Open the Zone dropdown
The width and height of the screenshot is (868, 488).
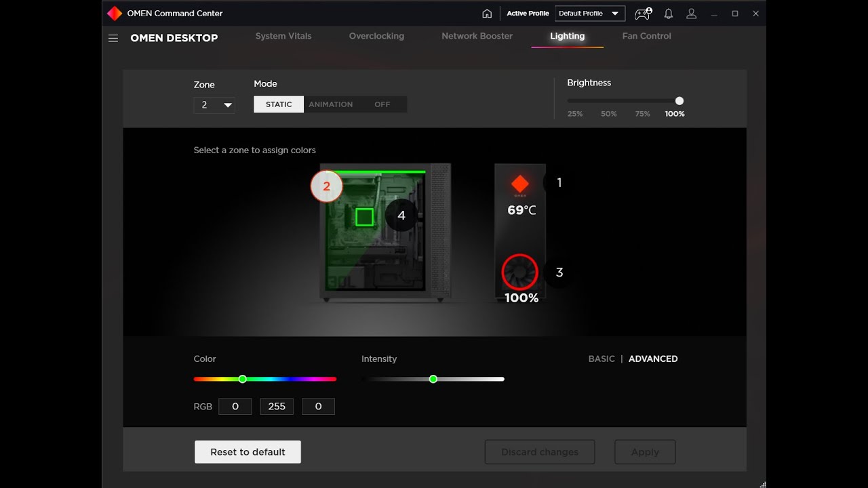coord(214,105)
